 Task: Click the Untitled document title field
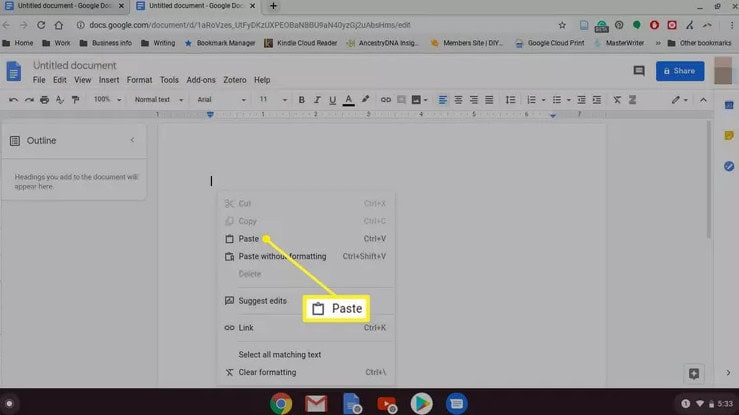74,65
